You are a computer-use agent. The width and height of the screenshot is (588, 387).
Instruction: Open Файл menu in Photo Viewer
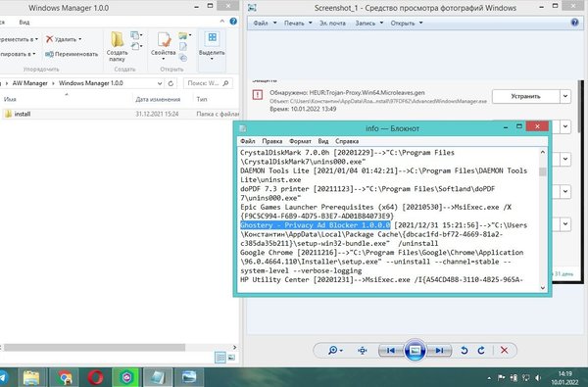(265, 23)
